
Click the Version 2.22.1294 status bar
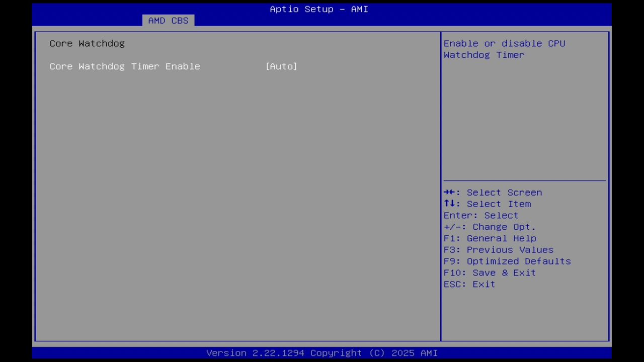pyautogui.click(x=322, y=352)
